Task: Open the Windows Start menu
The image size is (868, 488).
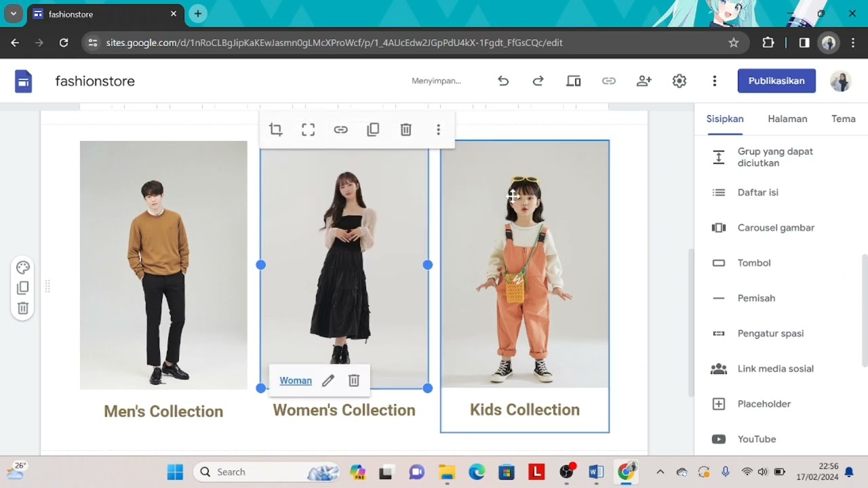Action: [x=175, y=472]
